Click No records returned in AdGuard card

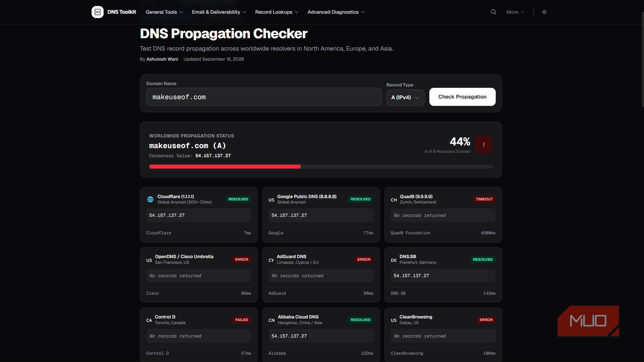[297, 276]
